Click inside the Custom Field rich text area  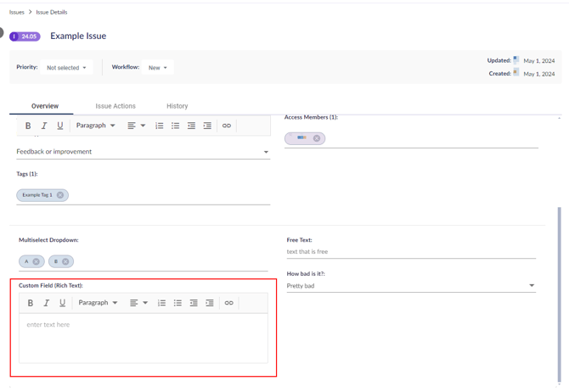tap(143, 338)
